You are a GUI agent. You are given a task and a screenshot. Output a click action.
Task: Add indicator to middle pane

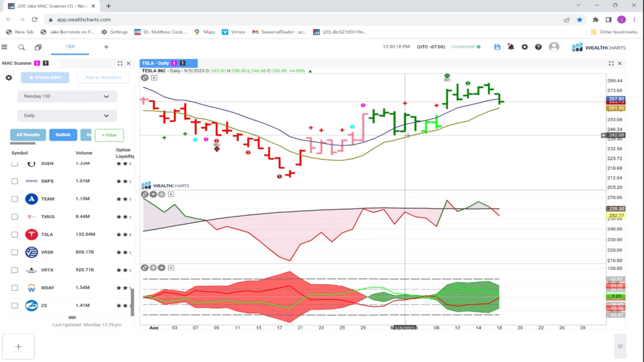(171, 194)
